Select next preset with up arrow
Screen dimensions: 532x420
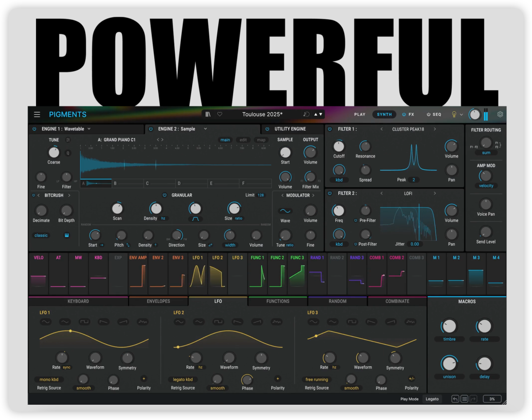point(316,114)
